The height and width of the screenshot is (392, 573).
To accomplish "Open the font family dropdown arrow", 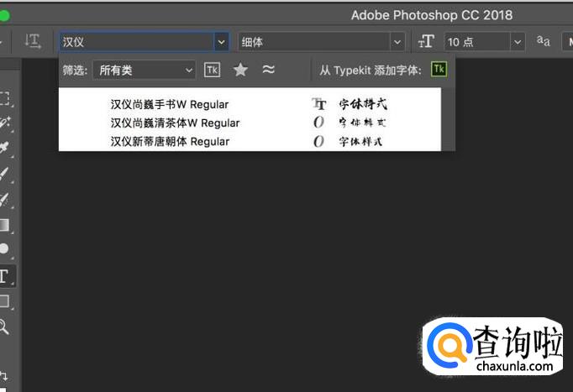I will [x=221, y=42].
